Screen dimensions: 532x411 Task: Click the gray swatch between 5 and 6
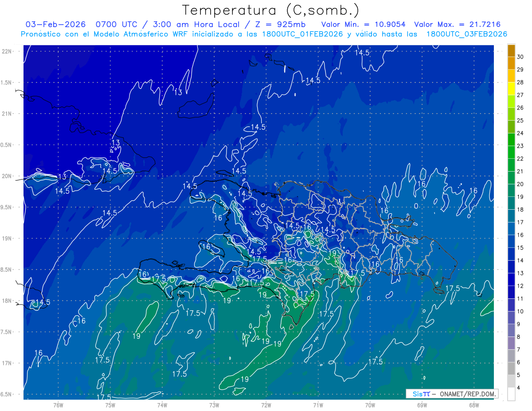coord(511,368)
